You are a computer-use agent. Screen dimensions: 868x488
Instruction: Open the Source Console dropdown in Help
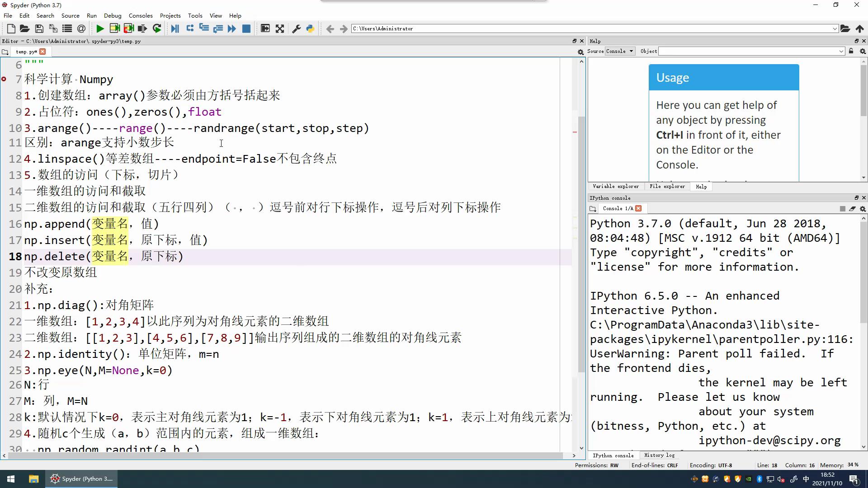coord(620,51)
